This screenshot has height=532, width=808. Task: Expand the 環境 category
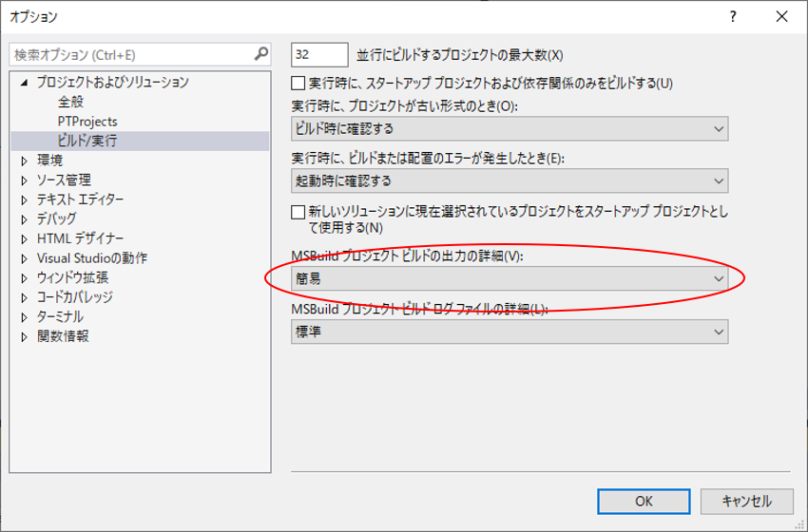pyautogui.click(x=25, y=161)
